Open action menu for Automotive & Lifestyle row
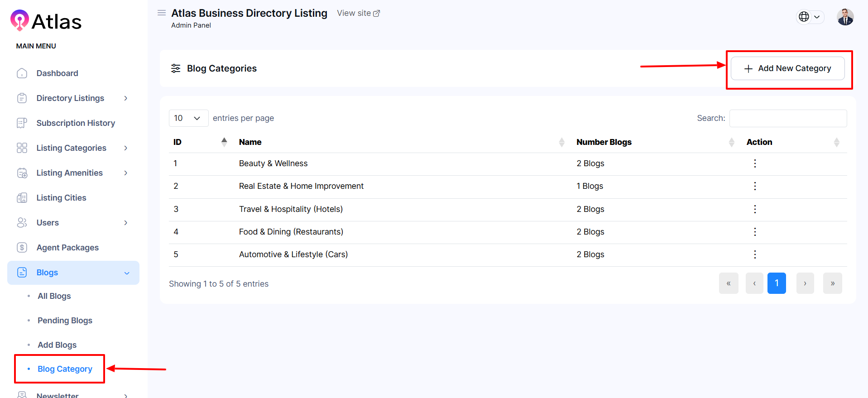This screenshot has width=868, height=398. [x=754, y=254]
